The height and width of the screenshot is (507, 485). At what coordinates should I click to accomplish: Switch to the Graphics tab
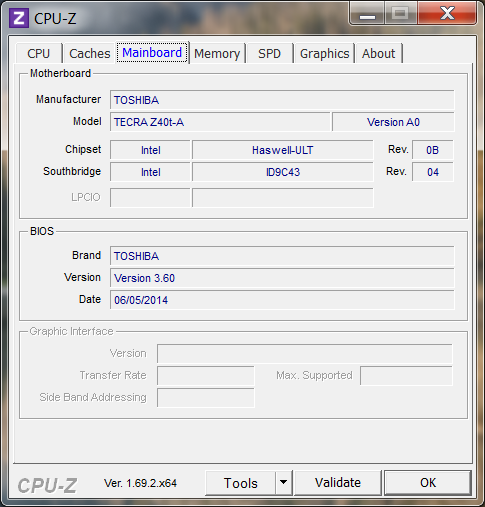point(324,53)
